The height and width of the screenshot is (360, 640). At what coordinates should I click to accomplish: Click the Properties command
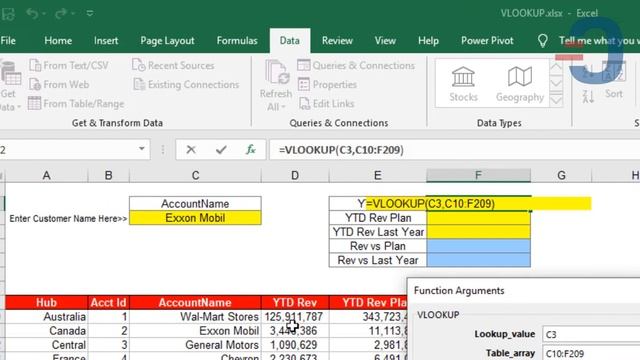pos(327,84)
